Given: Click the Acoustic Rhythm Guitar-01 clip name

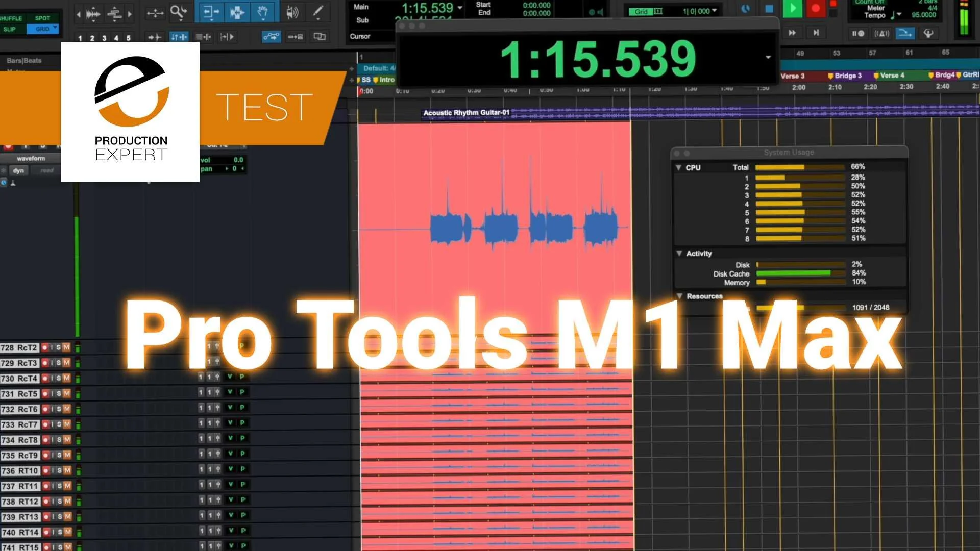Looking at the screenshot, I should tap(466, 113).
